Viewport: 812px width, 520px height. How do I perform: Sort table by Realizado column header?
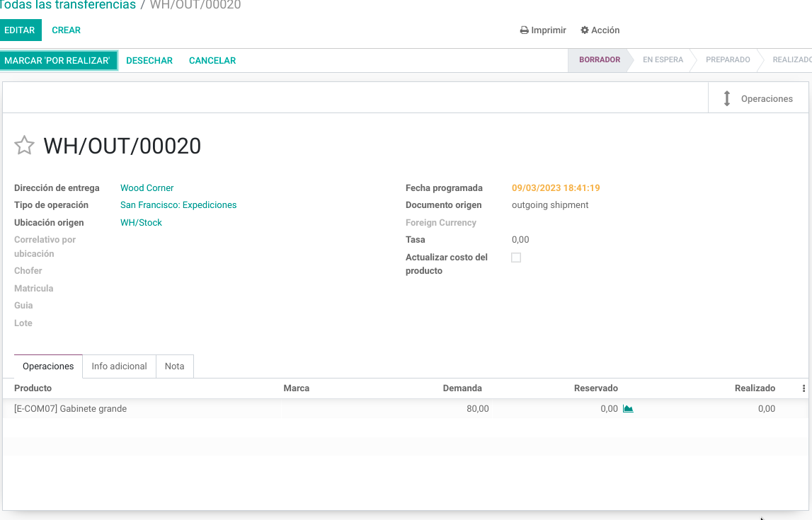[x=755, y=388]
